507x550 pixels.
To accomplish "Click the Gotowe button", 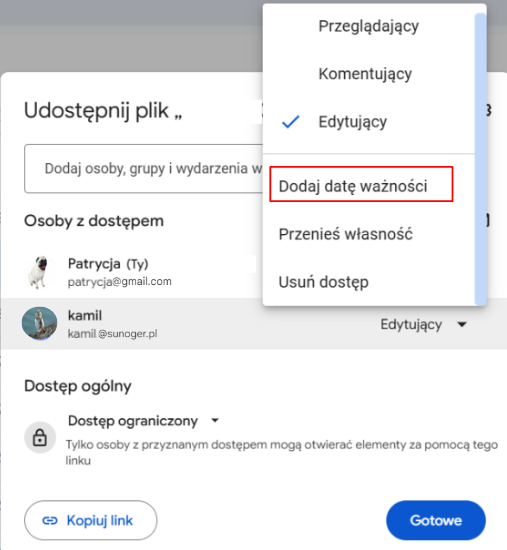I will point(436,520).
